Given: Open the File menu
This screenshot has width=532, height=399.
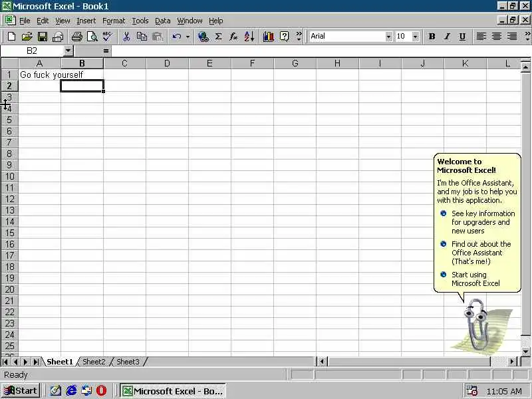Looking at the screenshot, I should [25, 21].
